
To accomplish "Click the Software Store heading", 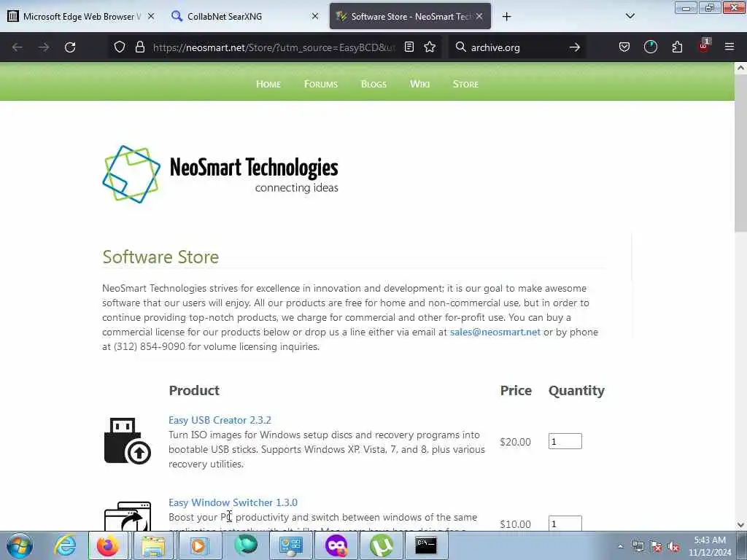I will tap(160, 257).
